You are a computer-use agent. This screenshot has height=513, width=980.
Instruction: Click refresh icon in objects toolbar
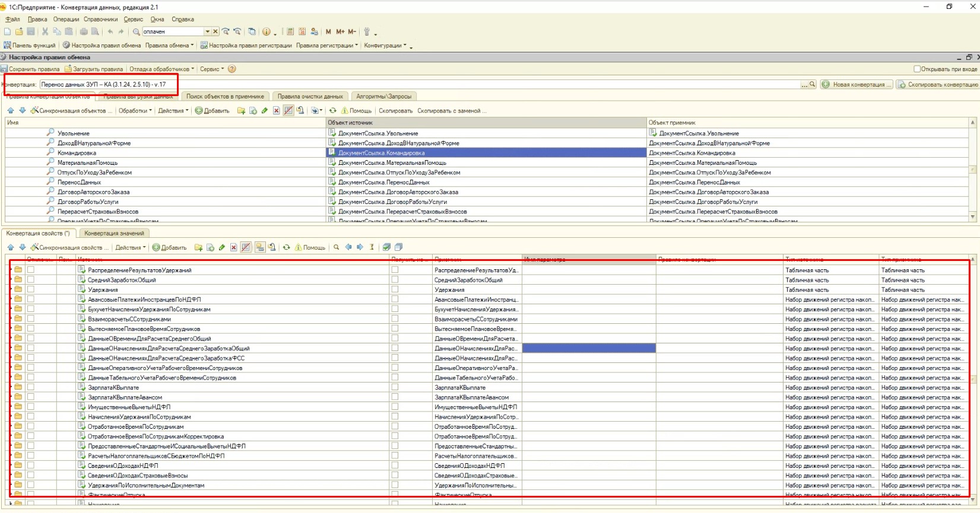click(x=333, y=110)
